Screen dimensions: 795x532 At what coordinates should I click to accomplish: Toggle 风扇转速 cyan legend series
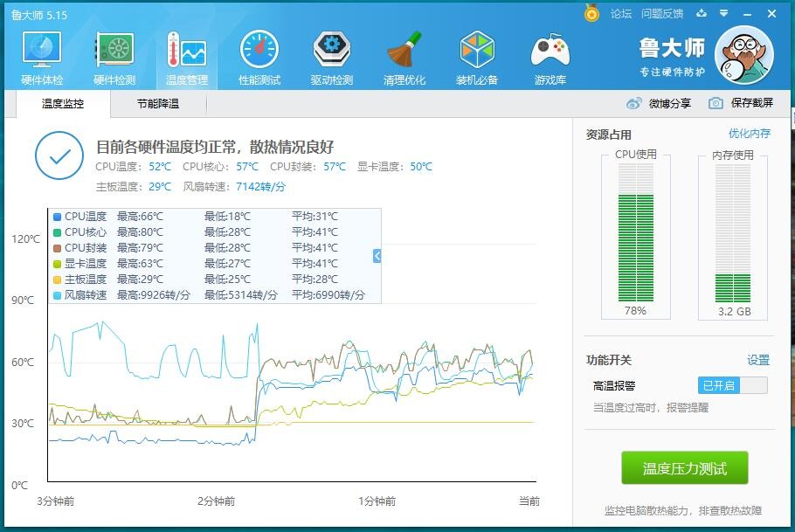click(58, 295)
